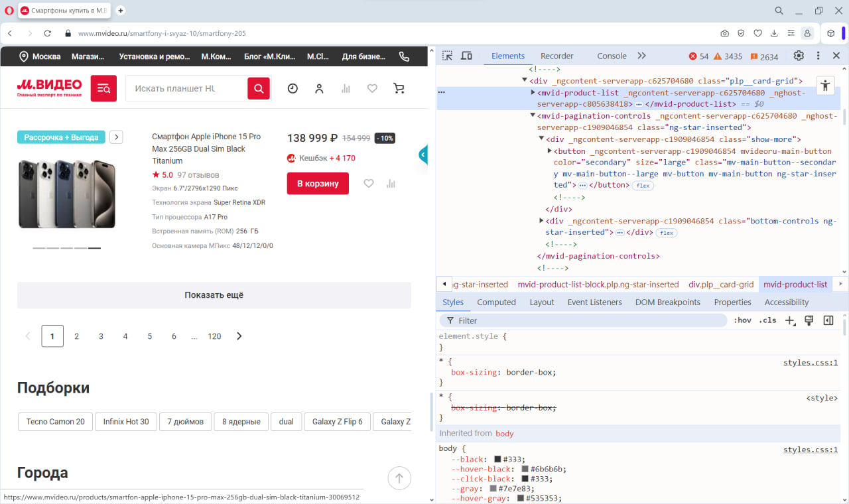
Task: Go to pagination page 2
Action: click(76, 336)
